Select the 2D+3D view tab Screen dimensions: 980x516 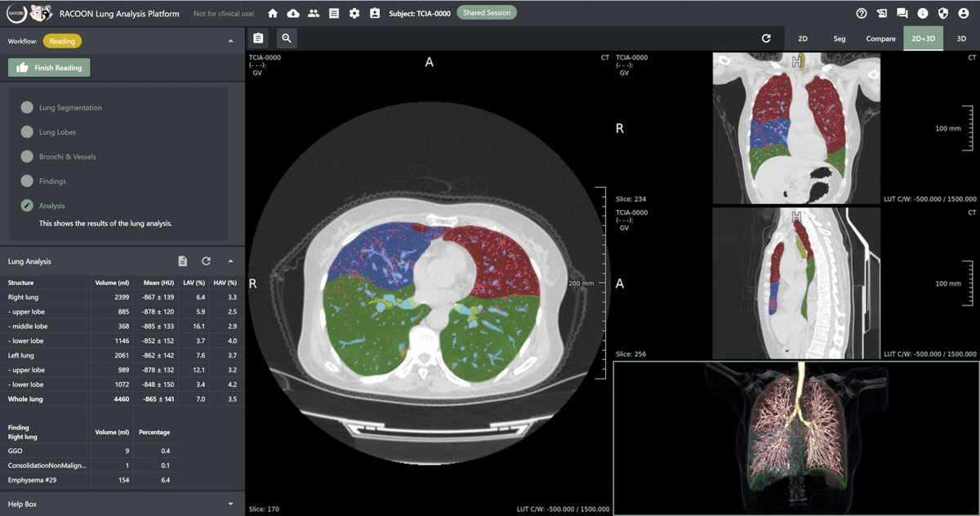pyautogui.click(x=923, y=38)
